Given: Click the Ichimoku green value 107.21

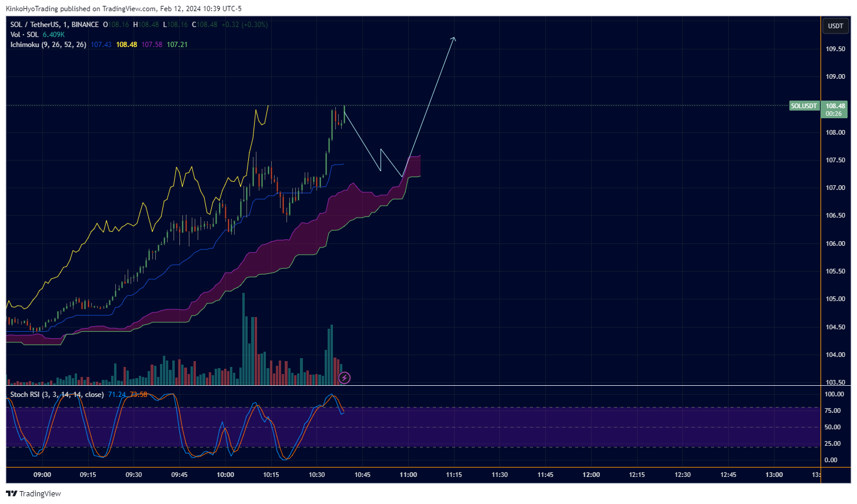Looking at the screenshot, I should tap(177, 45).
